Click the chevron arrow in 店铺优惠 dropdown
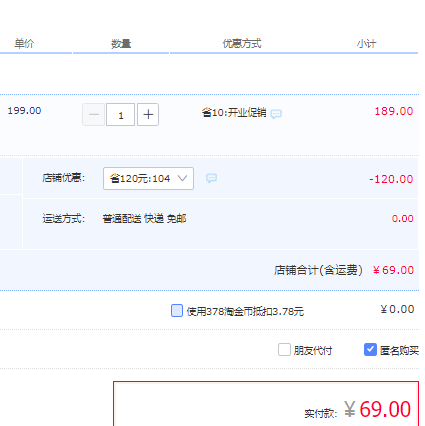Screen dimensions: 425x426 (182, 179)
